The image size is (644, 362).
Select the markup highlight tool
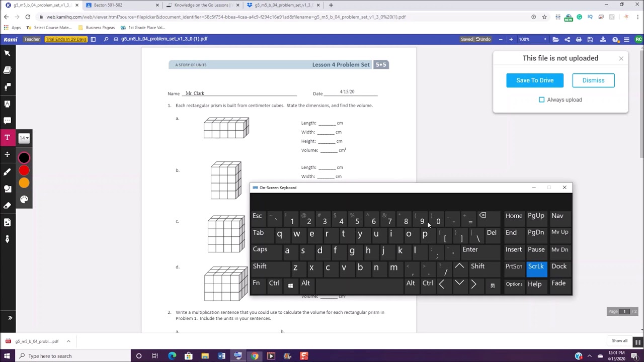pyautogui.click(x=8, y=104)
